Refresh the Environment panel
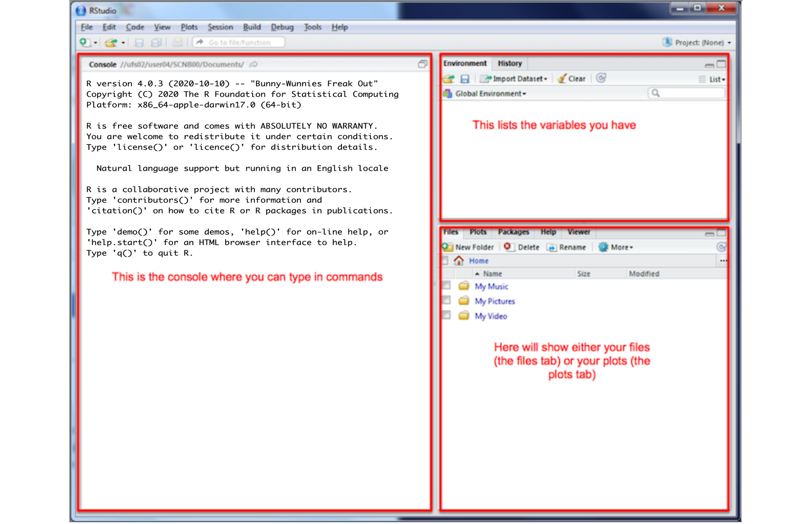 (601, 79)
